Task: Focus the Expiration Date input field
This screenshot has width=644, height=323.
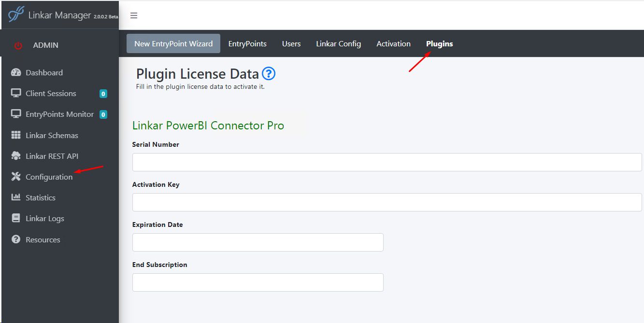Action: pyautogui.click(x=258, y=242)
